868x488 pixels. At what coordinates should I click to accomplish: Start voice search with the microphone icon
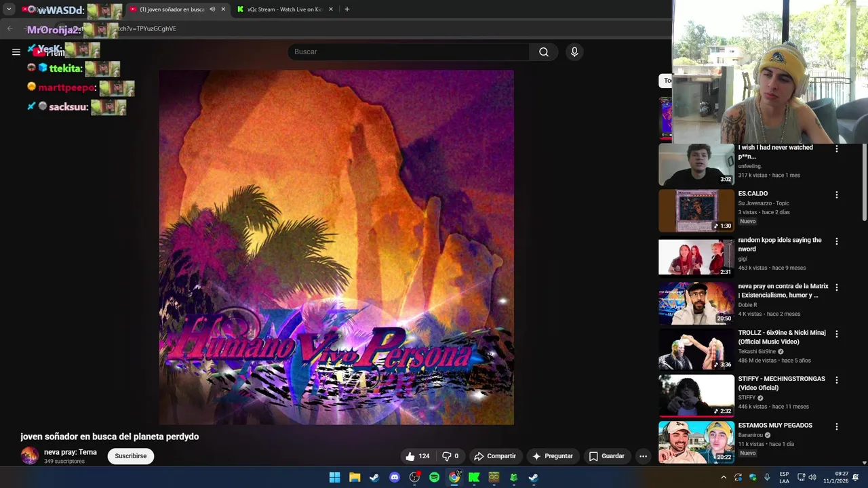coord(574,52)
